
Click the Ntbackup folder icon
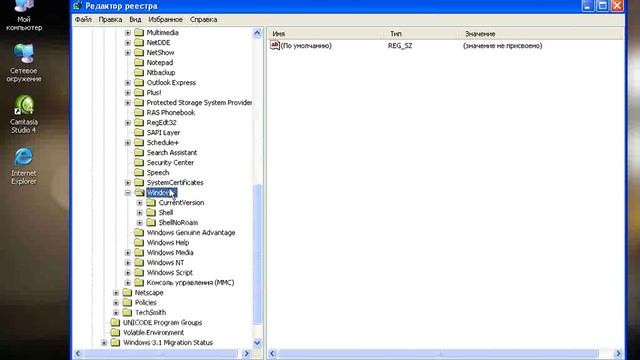coord(139,72)
